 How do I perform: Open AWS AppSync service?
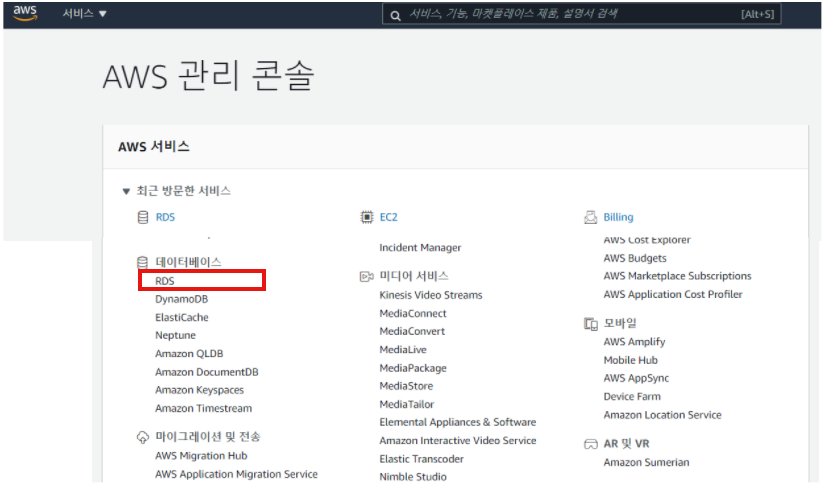tap(636, 378)
